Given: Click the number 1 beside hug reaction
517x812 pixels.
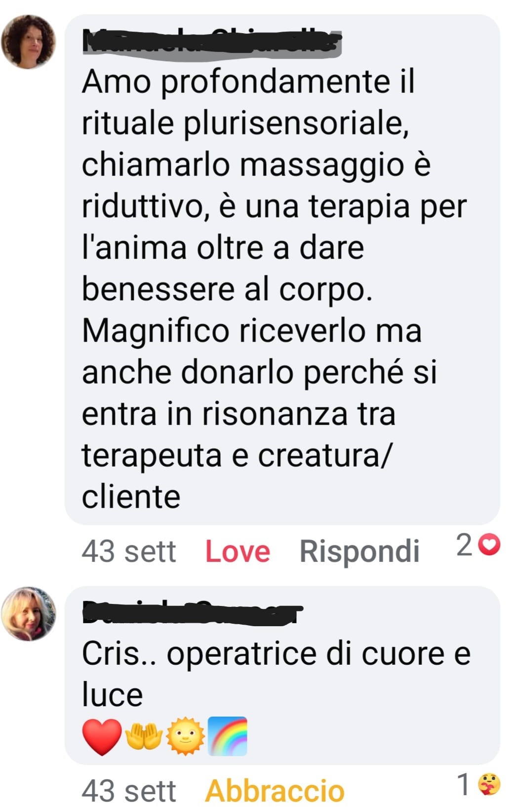Looking at the screenshot, I should (x=463, y=784).
